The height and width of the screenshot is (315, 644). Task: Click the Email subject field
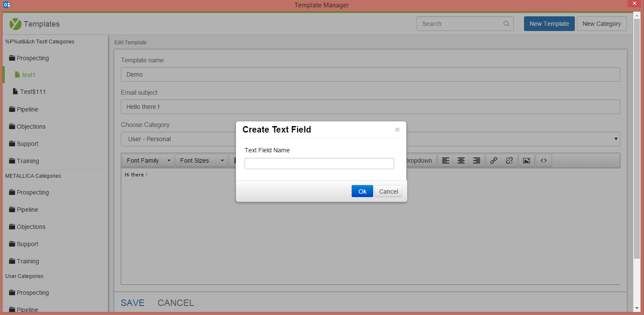tap(370, 107)
